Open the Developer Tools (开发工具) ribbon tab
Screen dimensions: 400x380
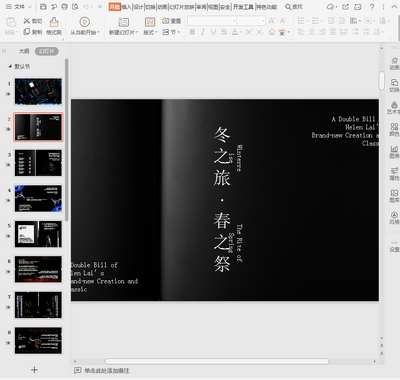coord(243,7)
